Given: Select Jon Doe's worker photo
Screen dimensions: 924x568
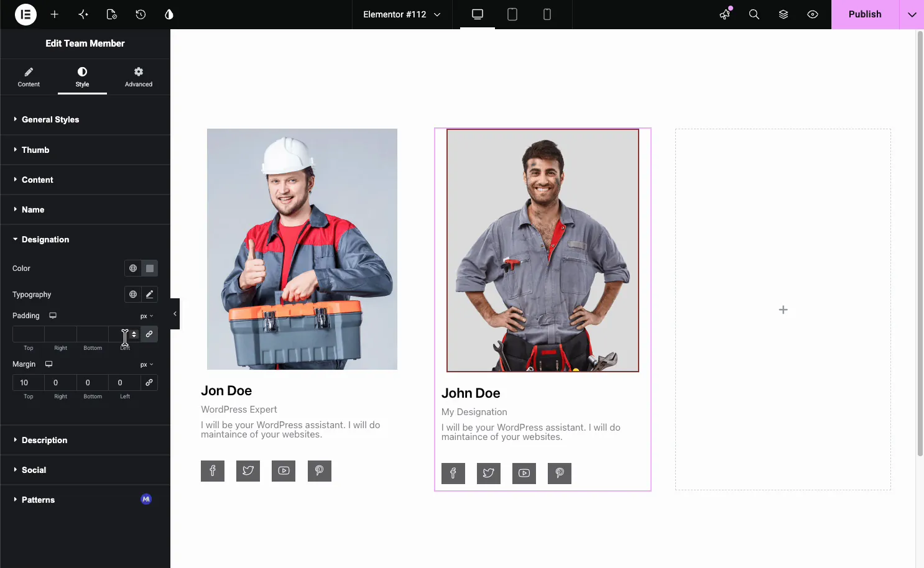Looking at the screenshot, I should coord(302,249).
